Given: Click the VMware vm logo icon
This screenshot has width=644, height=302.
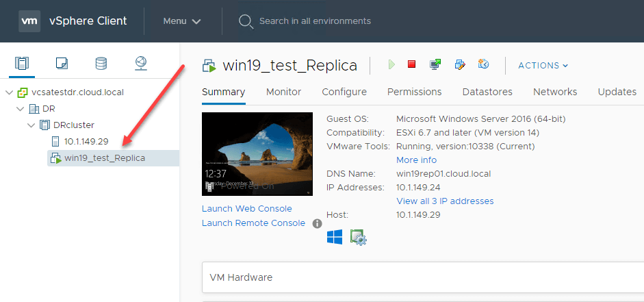Looking at the screenshot, I should 29,21.
